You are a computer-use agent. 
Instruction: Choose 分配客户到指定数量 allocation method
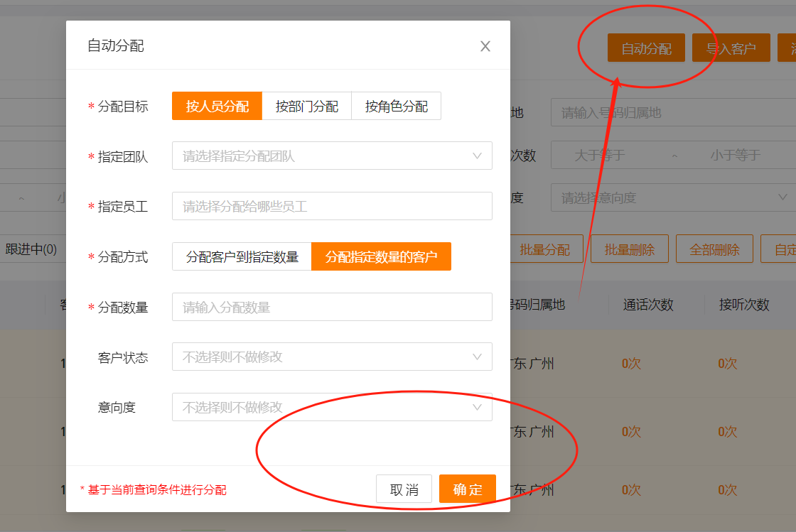(241, 256)
